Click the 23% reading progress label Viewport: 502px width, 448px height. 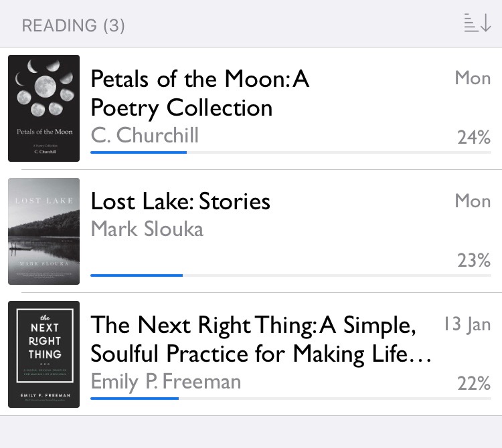point(474,260)
